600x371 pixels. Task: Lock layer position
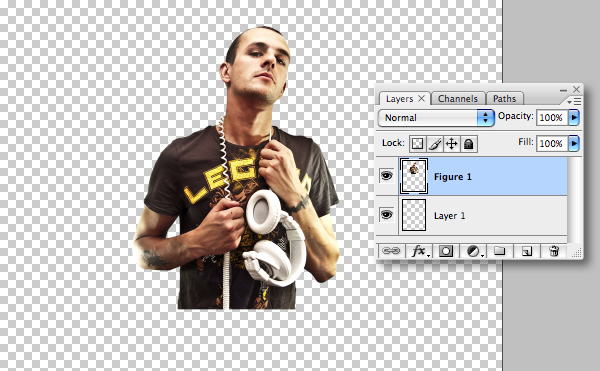452,144
